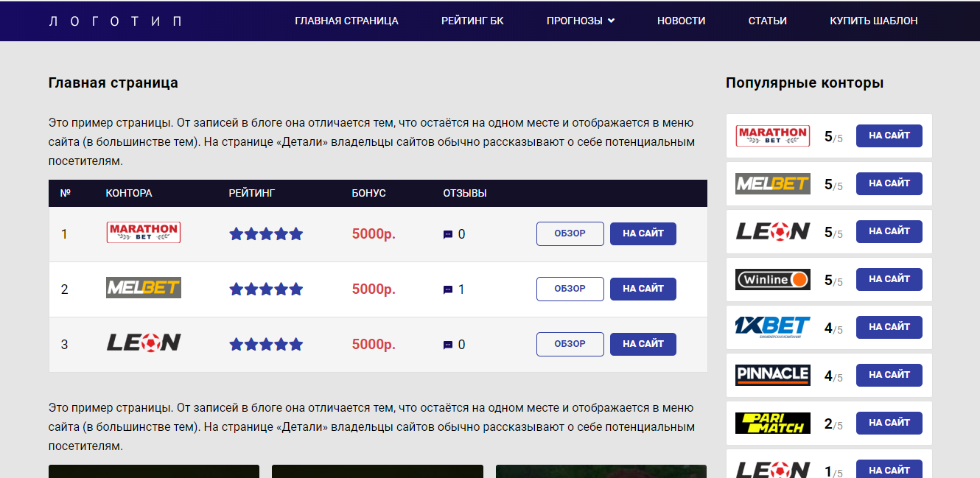980x478 pixels.
Task: Click the first star in Marathonbet's rating
Action: [236, 233]
